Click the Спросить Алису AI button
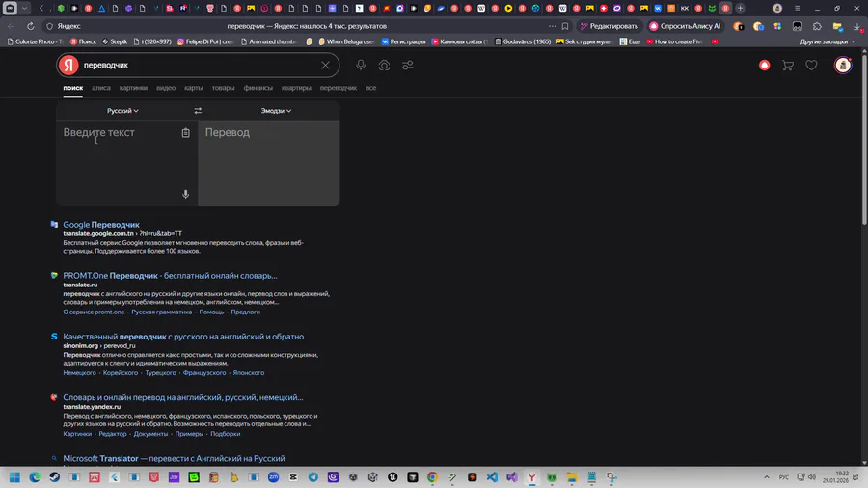 [x=686, y=26]
